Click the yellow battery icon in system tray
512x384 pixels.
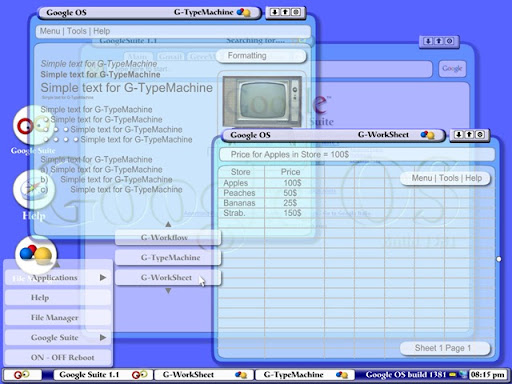point(453,375)
